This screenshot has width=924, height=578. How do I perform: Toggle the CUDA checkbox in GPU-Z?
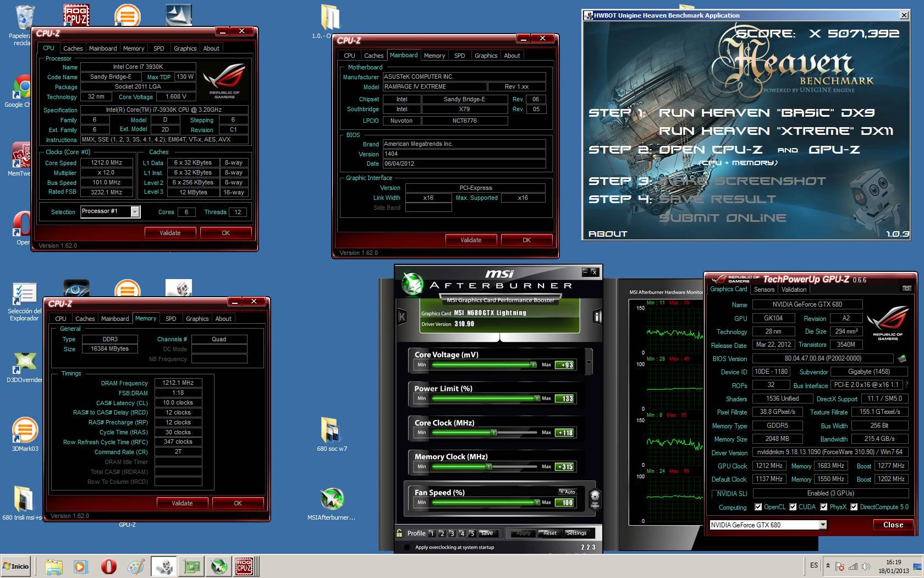pyautogui.click(x=793, y=507)
